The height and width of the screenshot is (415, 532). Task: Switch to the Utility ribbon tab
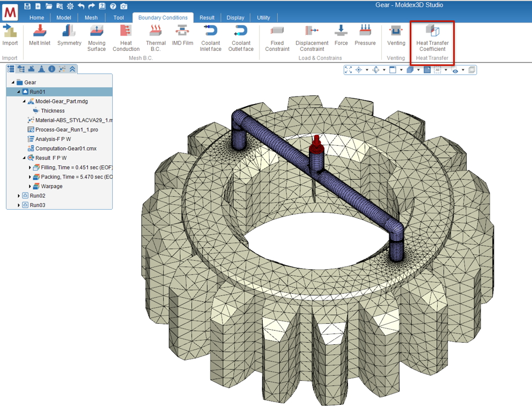point(263,18)
